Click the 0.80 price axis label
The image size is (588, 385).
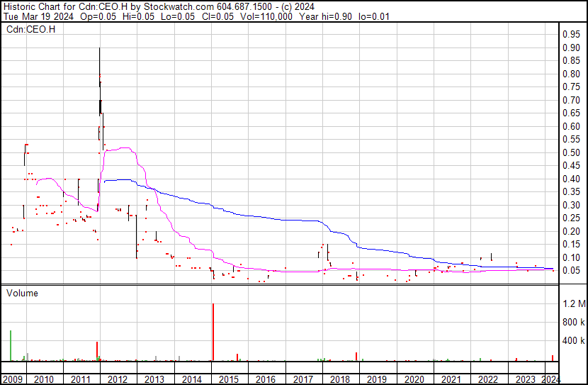572,74
